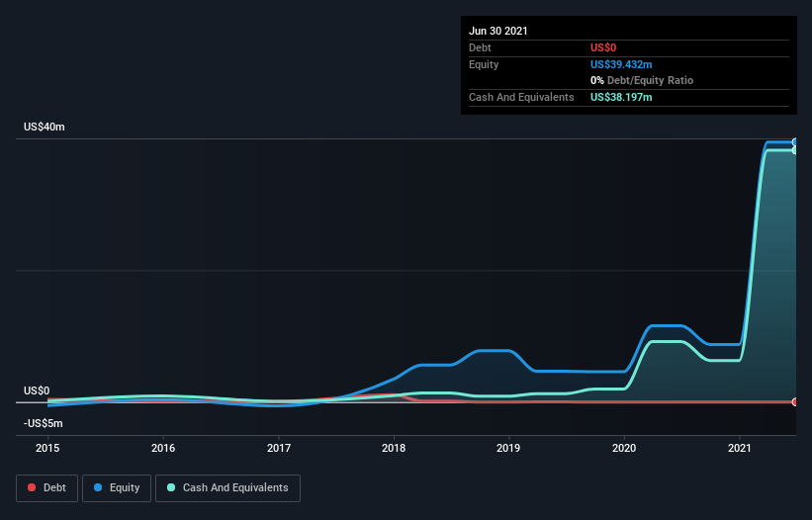
Task: Click the Debt row label in tooltip
Action: 480,47
